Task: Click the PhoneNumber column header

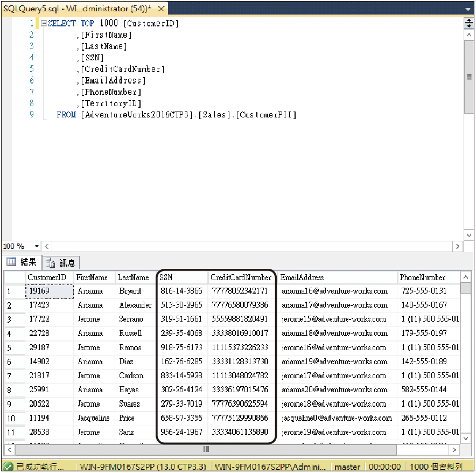Action: [x=429, y=277]
